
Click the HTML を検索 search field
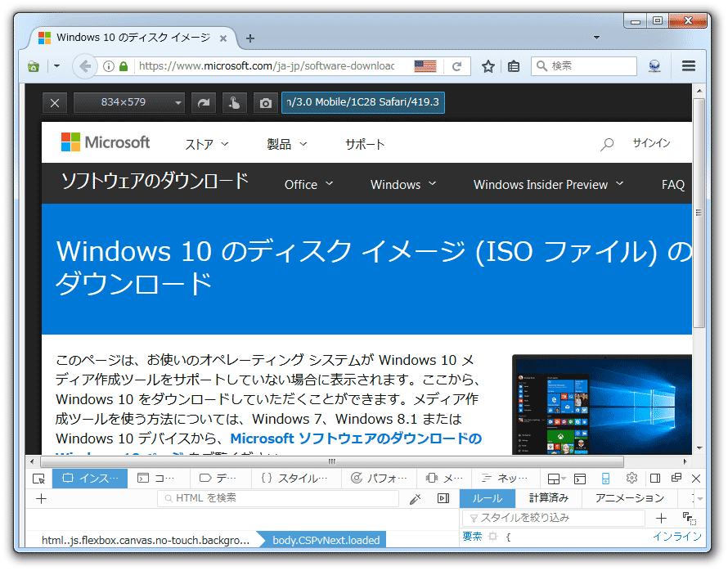tap(279, 498)
